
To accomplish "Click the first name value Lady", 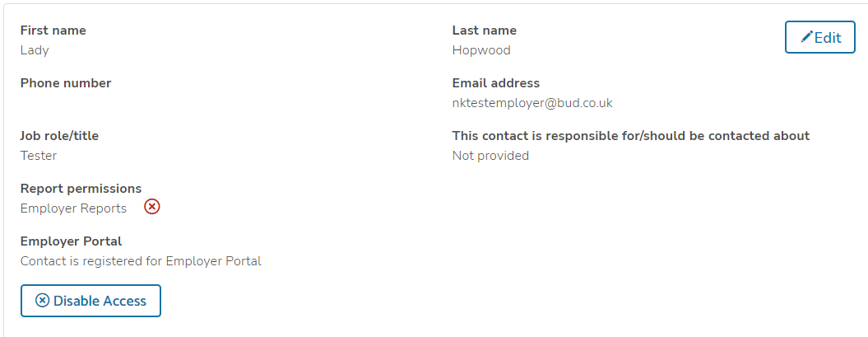I will 35,50.
